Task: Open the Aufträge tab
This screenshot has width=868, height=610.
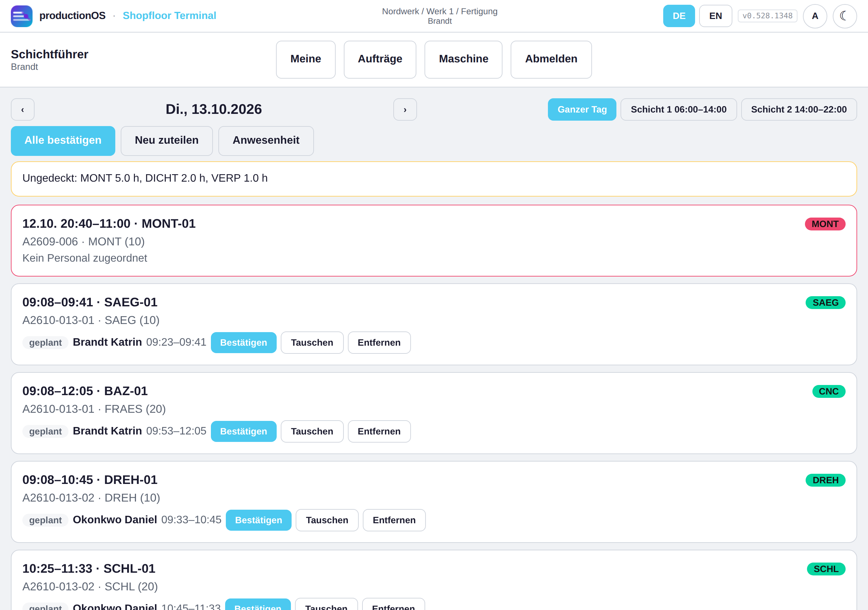Action: coord(379,59)
